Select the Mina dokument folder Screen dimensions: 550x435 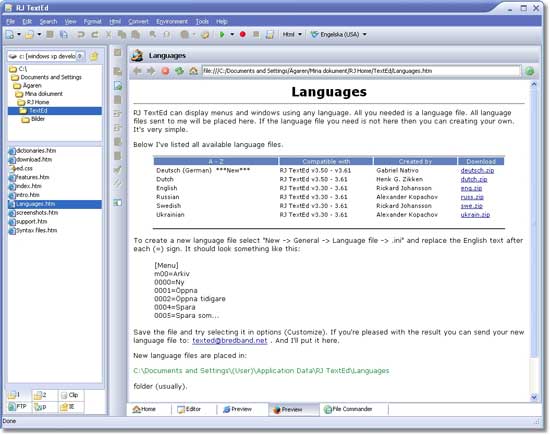43,94
